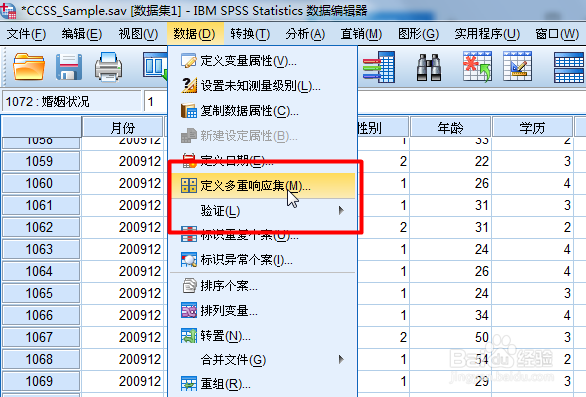
Task: Choose 重组(R)... menu entry
Action: (263, 384)
